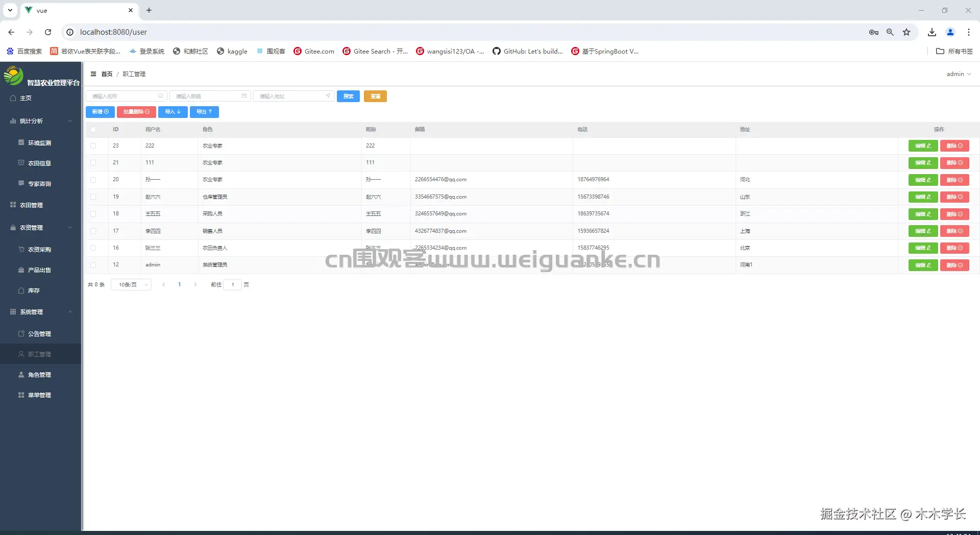Open the 百度搜索 bookmark

click(24, 51)
